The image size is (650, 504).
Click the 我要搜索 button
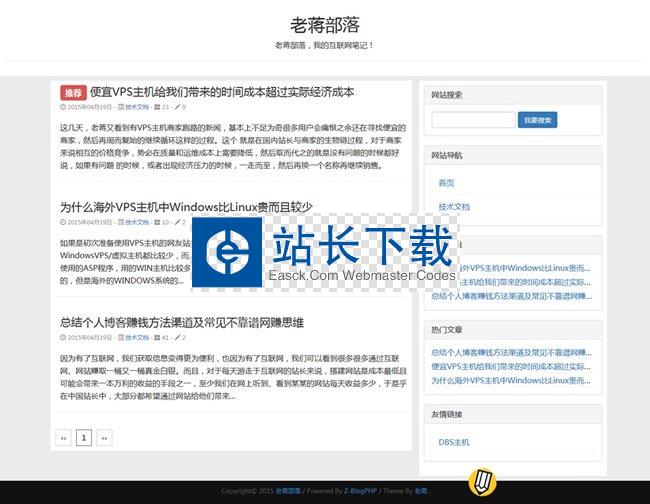(538, 120)
